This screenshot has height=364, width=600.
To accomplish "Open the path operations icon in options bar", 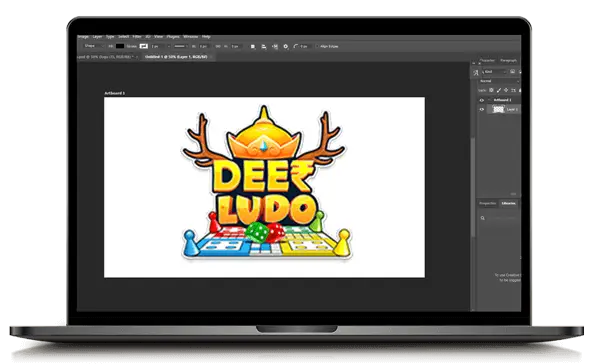I will (x=253, y=46).
